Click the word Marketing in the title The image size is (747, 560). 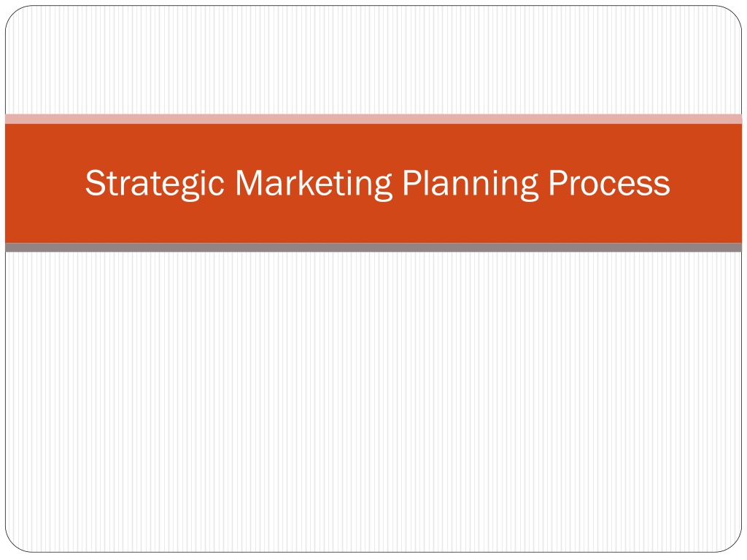314,184
